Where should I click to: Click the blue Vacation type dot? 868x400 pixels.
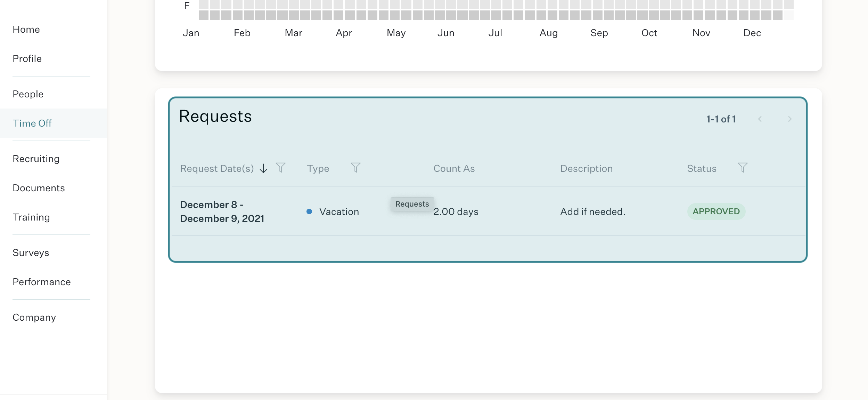tap(309, 211)
